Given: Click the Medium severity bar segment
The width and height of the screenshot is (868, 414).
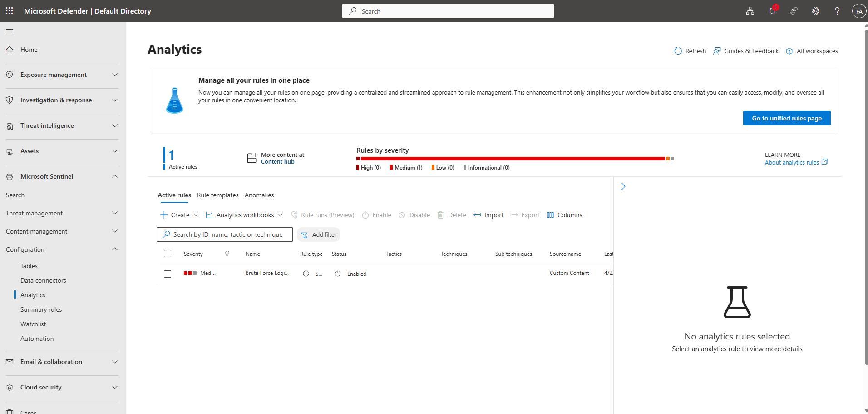Looking at the screenshot, I should (513, 159).
